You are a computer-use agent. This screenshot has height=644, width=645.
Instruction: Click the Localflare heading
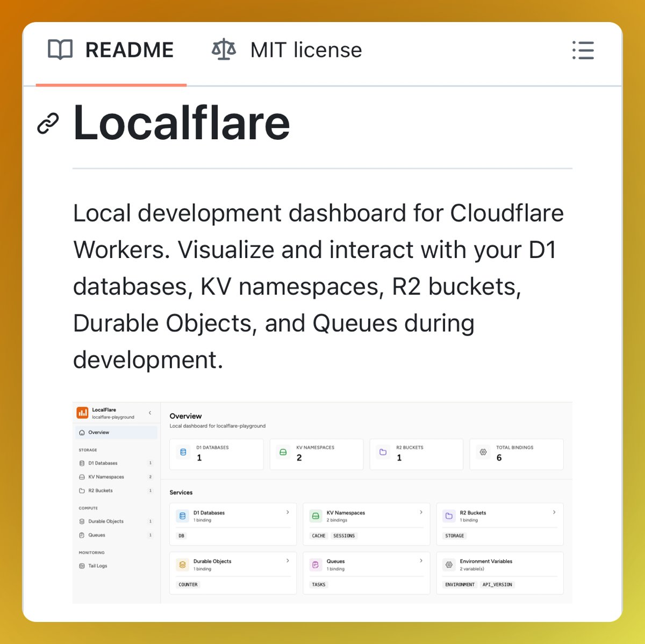point(182,123)
